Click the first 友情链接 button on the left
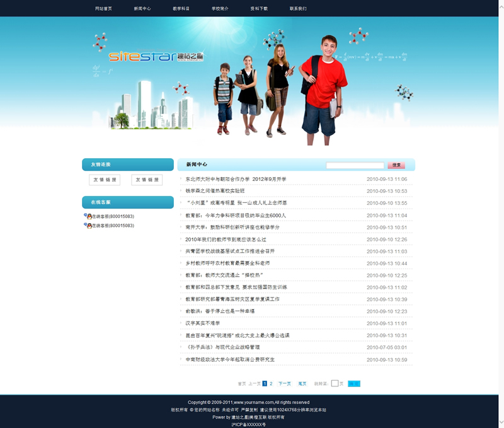504x428 pixels. pos(105,180)
